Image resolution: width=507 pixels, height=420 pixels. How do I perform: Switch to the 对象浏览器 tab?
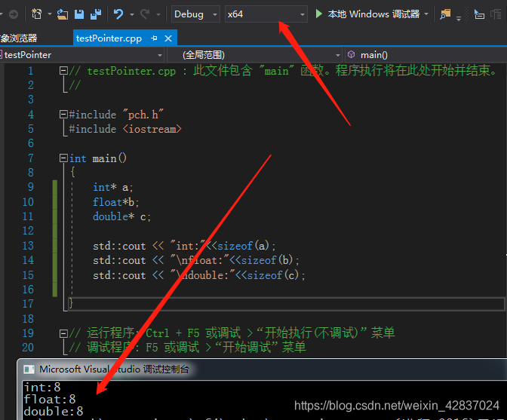point(18,38)
